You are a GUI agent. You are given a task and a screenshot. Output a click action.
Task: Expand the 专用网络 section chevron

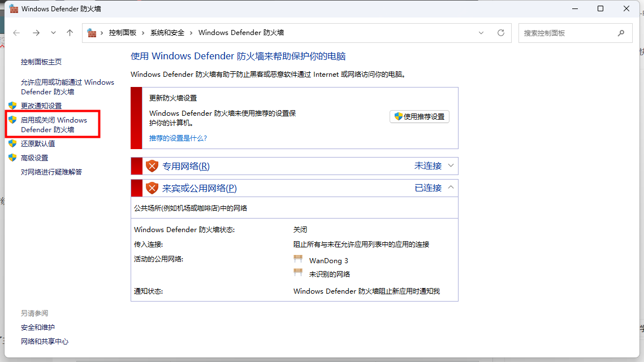point(451,166)
